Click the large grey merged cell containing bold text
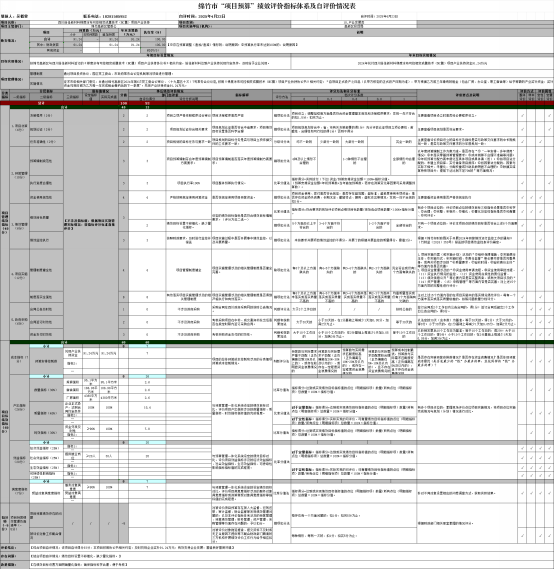Viewport: 554px width, 569px height. tap(91, 224)
